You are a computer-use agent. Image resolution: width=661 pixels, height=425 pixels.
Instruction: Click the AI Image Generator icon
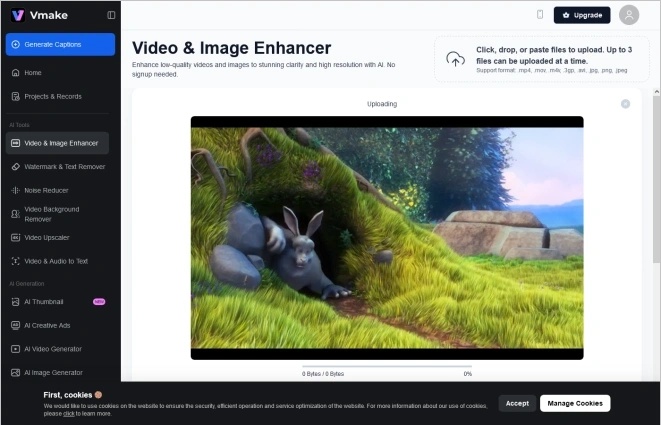tap(16, 373)
